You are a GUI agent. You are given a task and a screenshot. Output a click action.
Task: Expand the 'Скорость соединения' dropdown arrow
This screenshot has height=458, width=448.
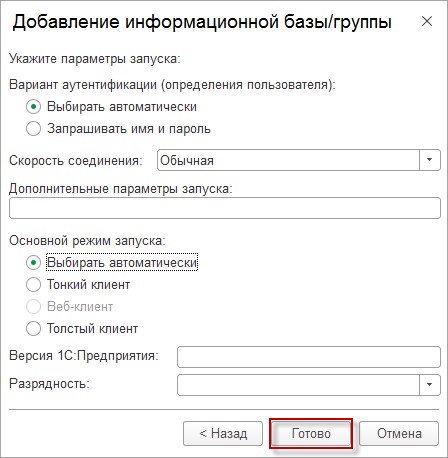(x=429, y=160)
